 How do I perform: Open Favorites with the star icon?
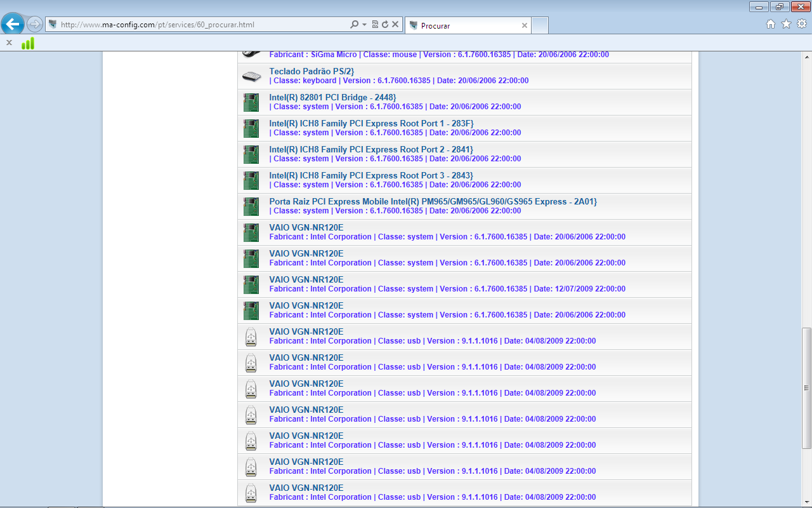point(786,24)
